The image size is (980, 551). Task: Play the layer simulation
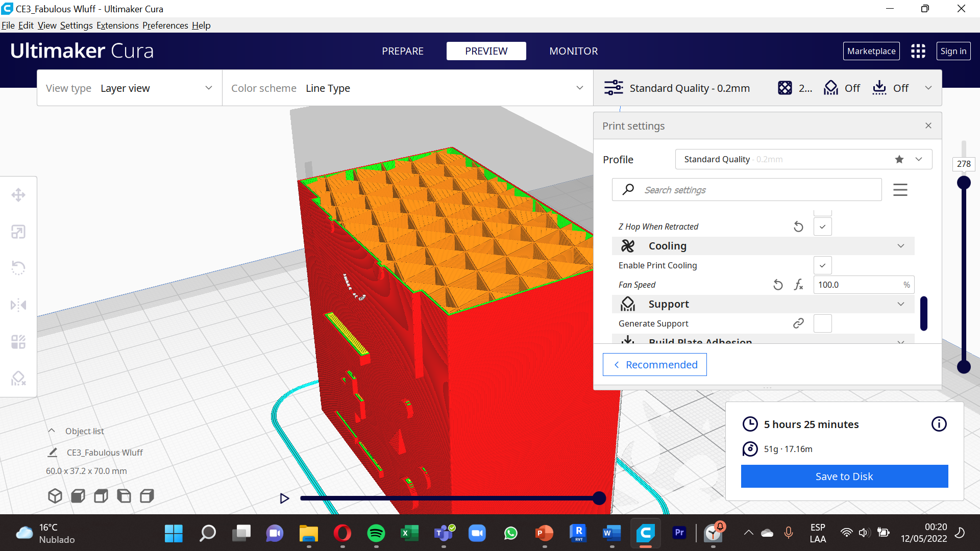284,498
